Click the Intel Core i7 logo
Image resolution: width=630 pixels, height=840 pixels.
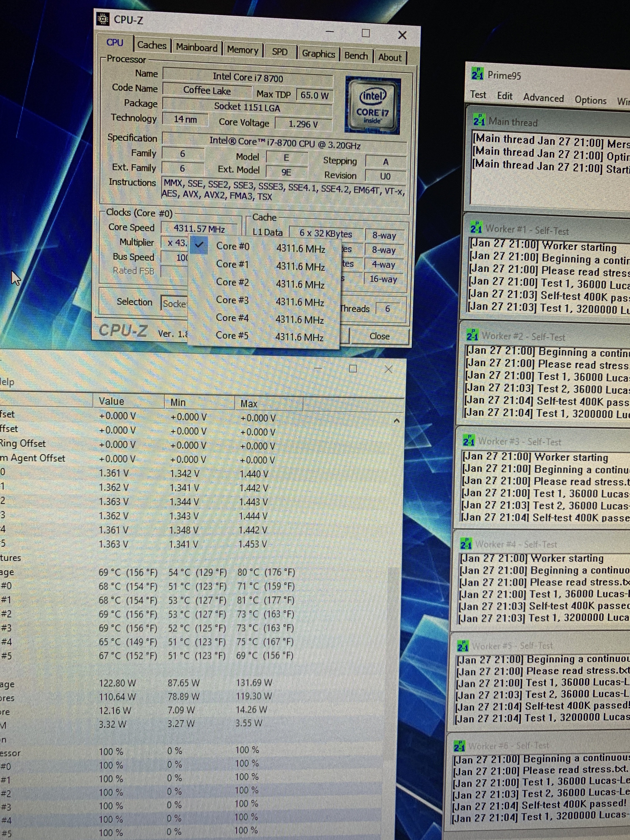pyautogui.click(x=373, y=105)
